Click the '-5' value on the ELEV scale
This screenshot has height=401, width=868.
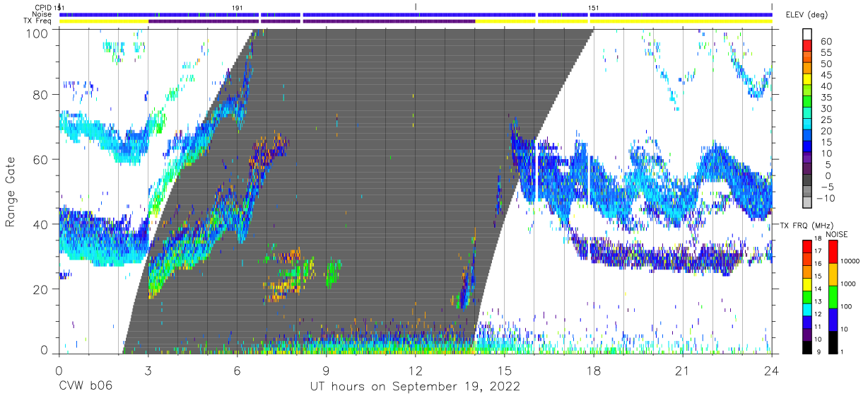[x=829, y=187]
